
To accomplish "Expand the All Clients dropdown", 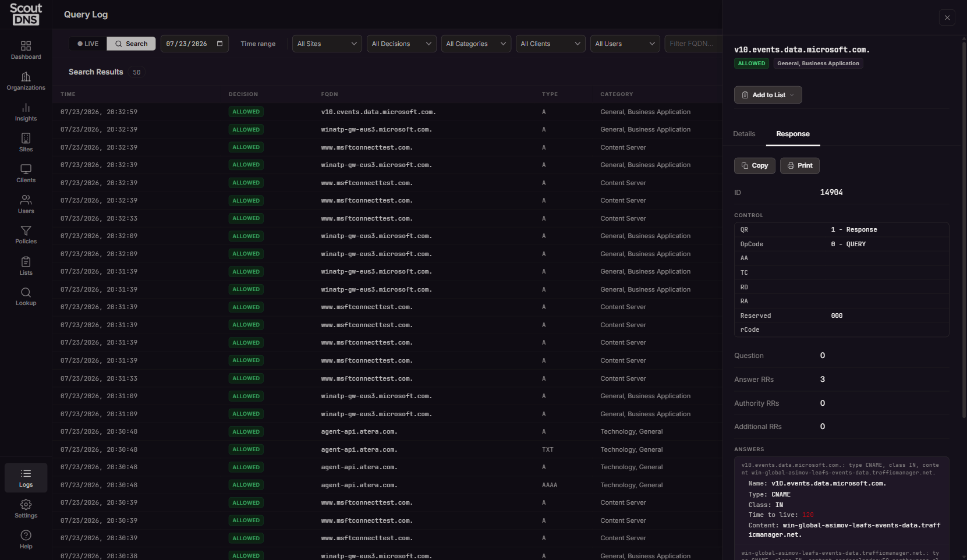I will pyautogui.click(x=551, y=44).
